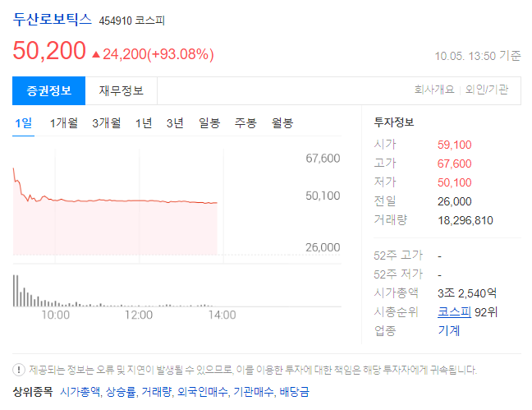Switch to the 재무정보 tab
The height and width of the screenshot is (410, 532).
click(x=122, y=90)
